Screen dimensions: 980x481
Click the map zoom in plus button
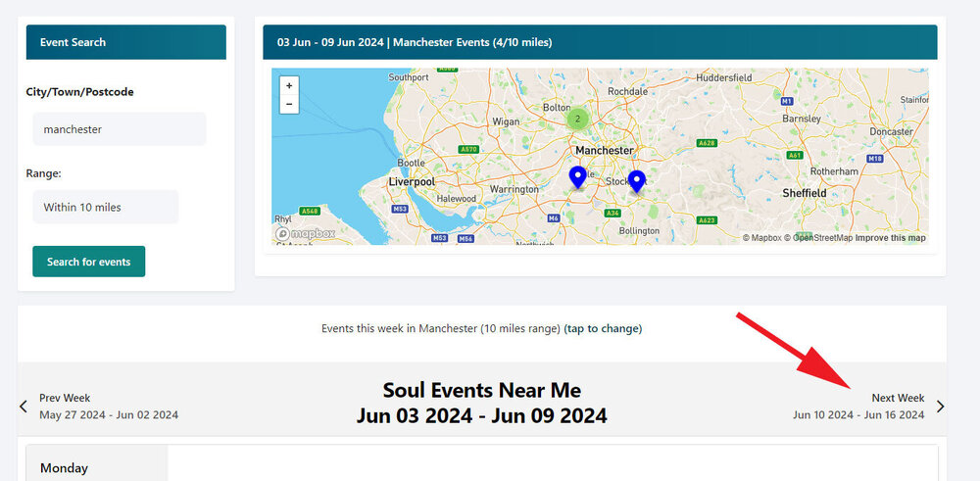click(289, 85)
